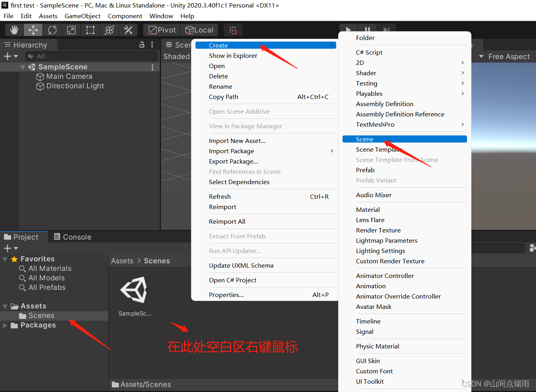Choose Show in Explorer
The image size is (536, 392).
[x=266, y=55]
